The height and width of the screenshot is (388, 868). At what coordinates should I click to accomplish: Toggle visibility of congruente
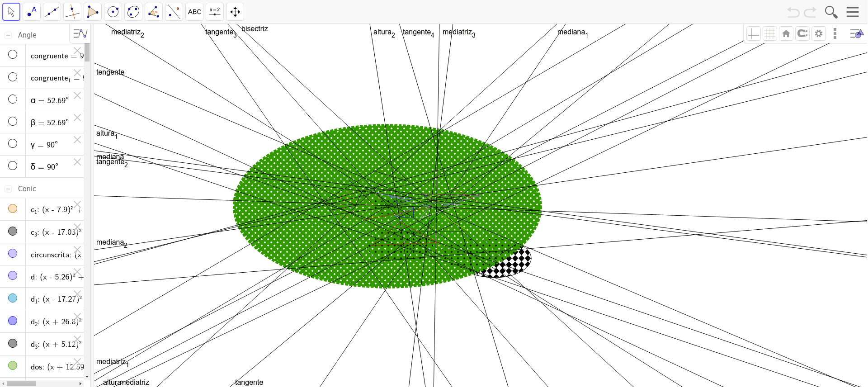[x=13, y=54]
